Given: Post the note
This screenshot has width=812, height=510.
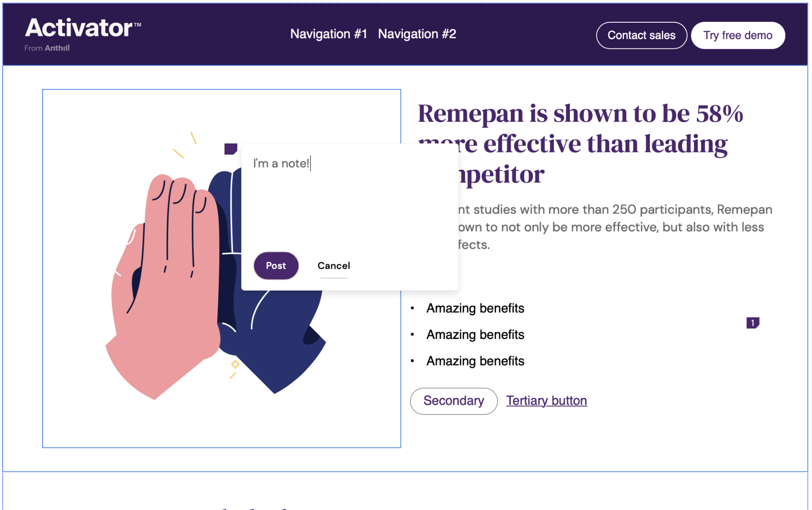Looking at the screenshot, I should tap(276, 266).
